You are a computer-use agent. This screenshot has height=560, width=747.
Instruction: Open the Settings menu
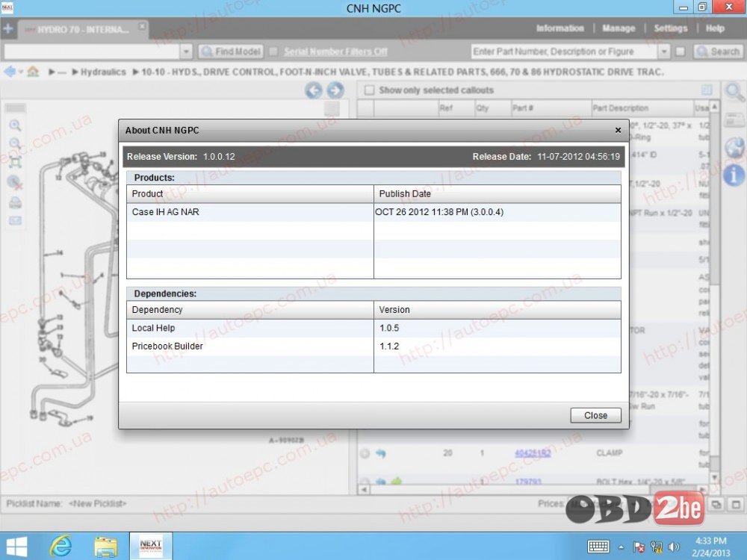coord(670,28)
